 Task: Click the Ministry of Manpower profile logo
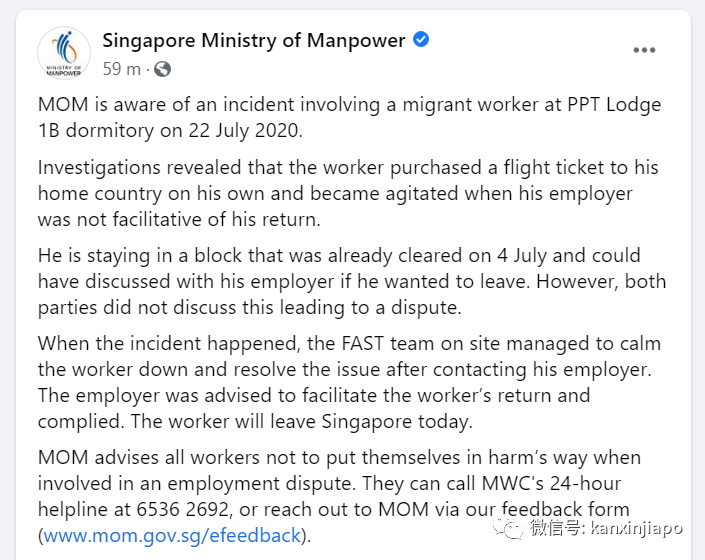coord(65,53)
